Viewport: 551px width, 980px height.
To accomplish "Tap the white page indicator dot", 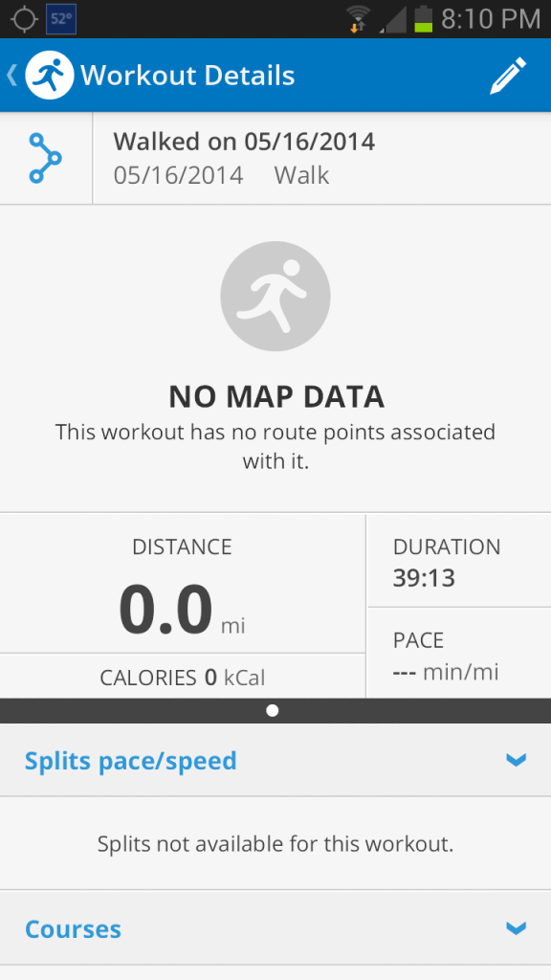I will click(272, 711).
